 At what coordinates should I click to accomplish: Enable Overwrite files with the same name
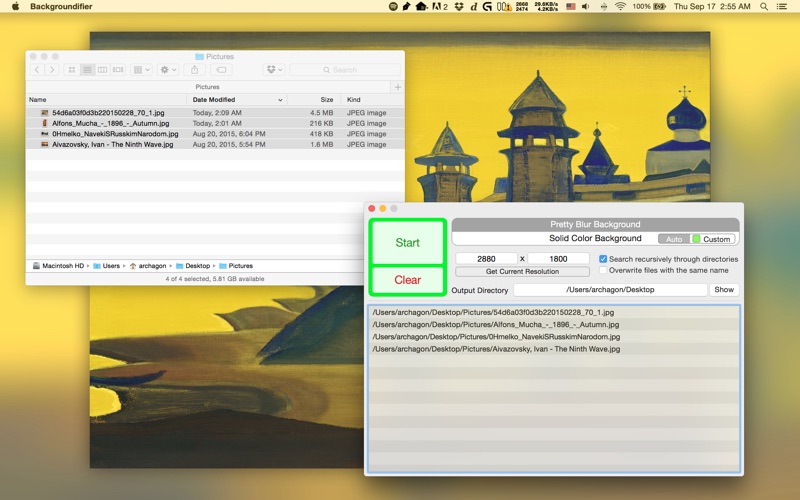click(603, 270)
